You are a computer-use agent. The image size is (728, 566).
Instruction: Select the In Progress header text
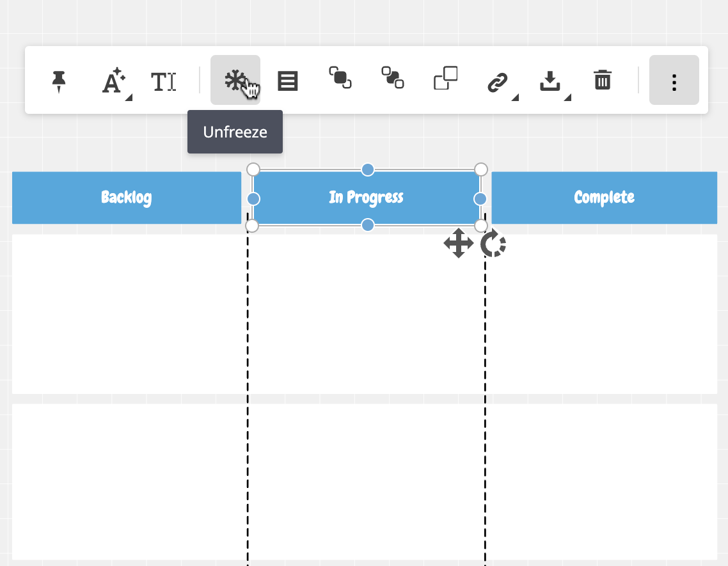pos(367,198)
